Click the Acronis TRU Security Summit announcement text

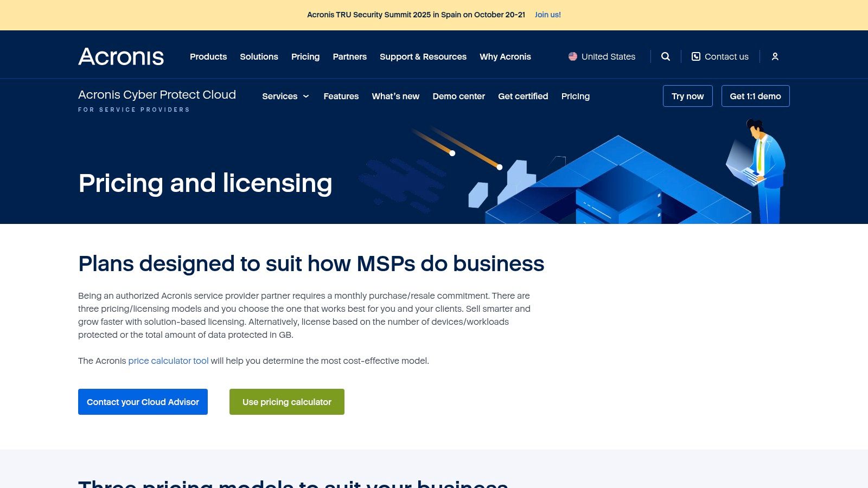pos(416,15)
